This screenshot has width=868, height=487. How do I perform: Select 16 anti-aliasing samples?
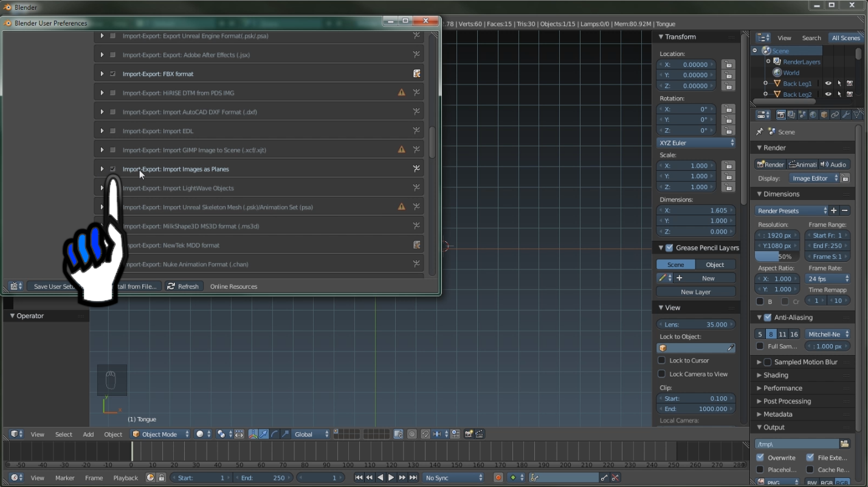click(x=794, y=334)
